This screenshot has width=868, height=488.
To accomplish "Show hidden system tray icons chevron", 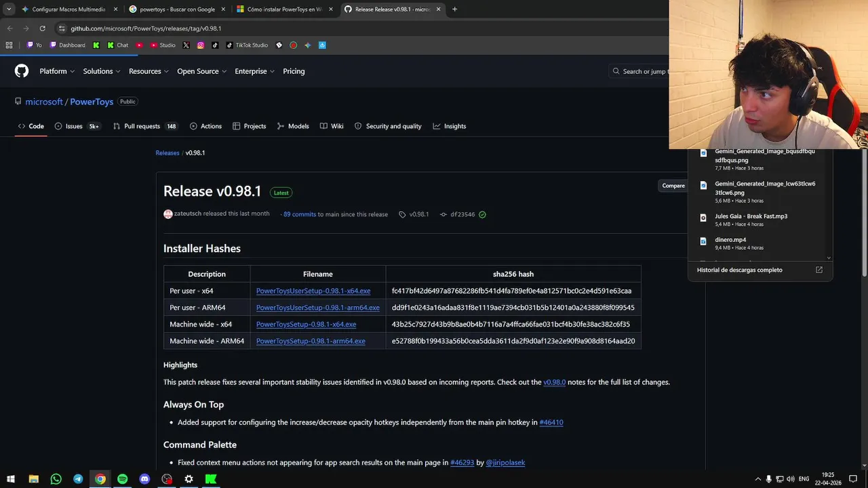I will point(758,479).
